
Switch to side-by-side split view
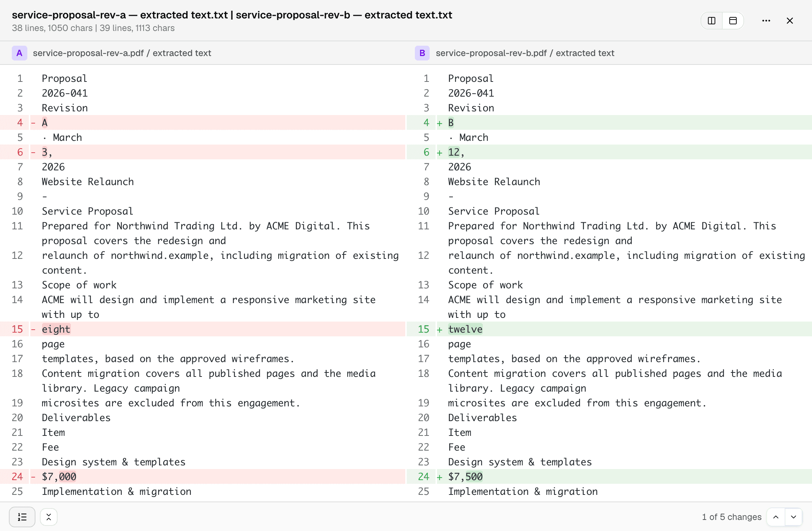(x=711, y=21)
